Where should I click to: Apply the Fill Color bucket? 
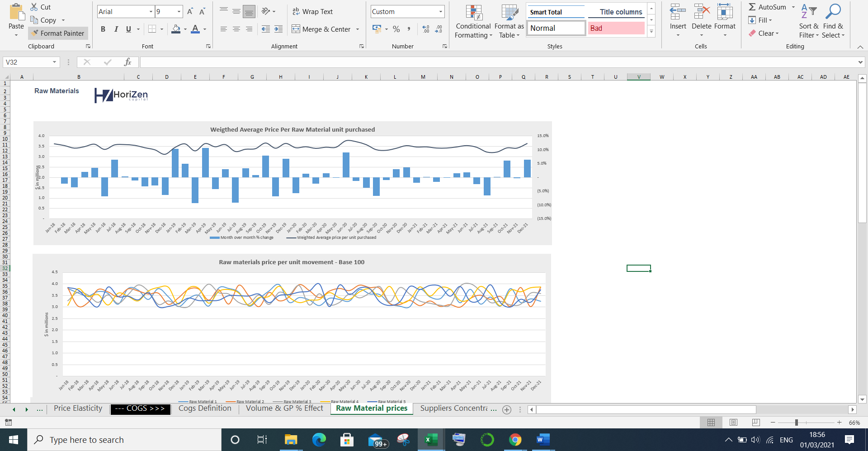click(176, 29)
